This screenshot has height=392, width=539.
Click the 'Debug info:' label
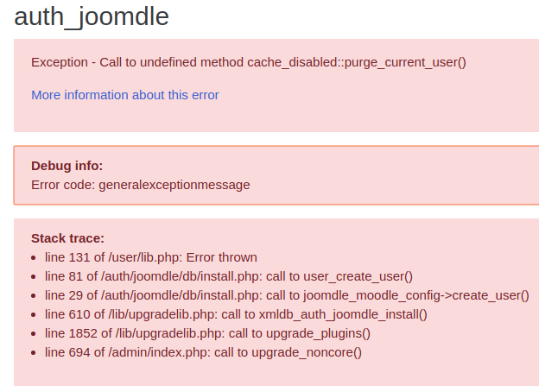point(67,166)
